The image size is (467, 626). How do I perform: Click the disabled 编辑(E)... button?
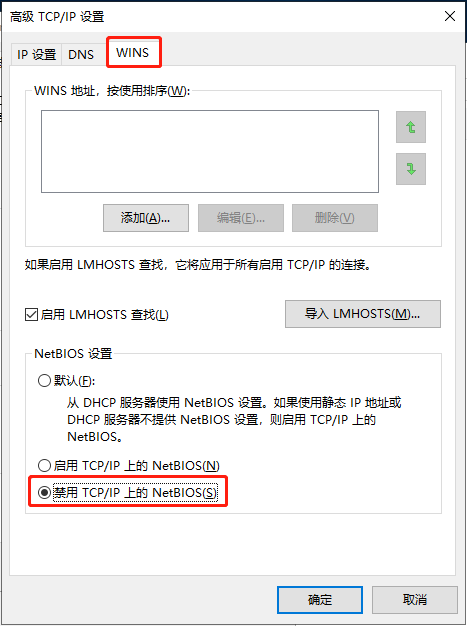coord(241,218)
